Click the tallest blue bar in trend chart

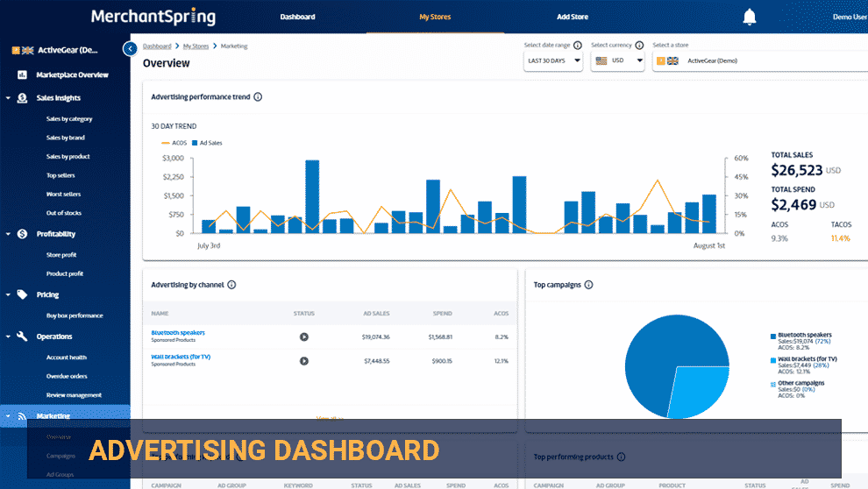(x=312, y=196)
